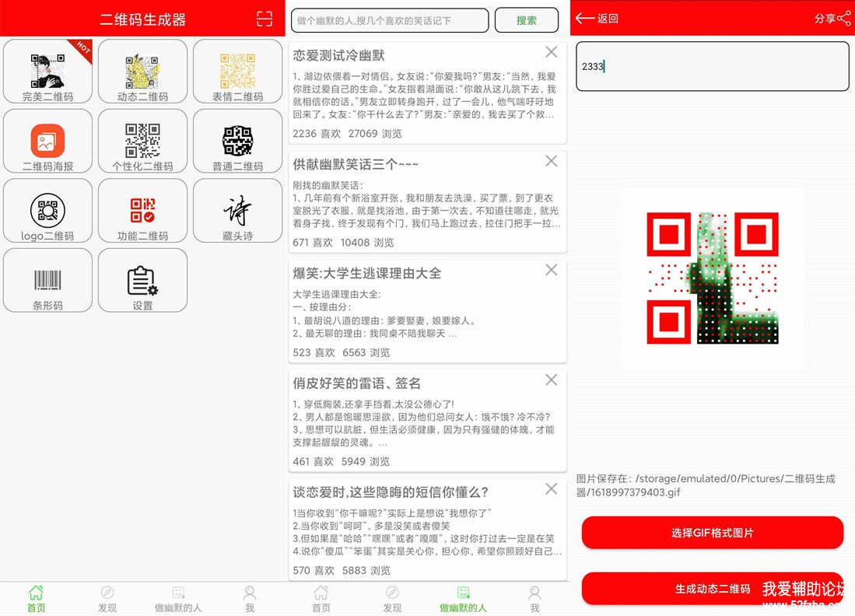Click the 671 喜欢 count
Viewport: 855px width, 616px height.
(x=313, y=243)
